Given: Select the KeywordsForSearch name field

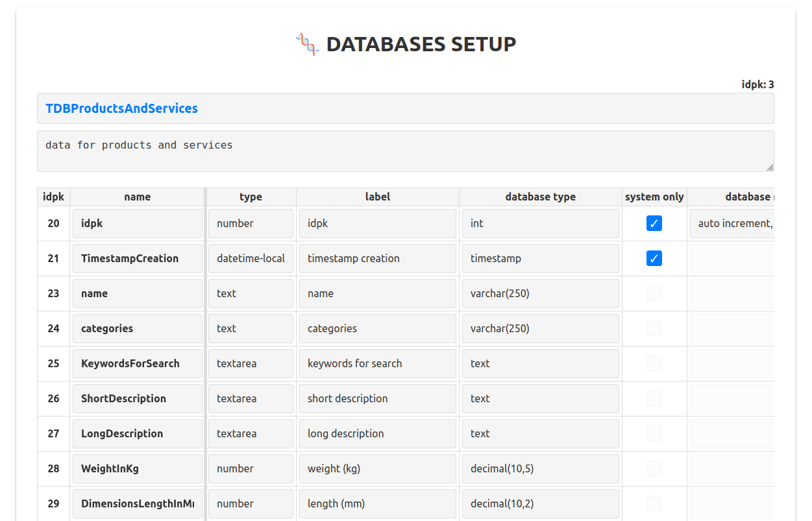Looking at the screenshot, I should [x=138, y=363].
